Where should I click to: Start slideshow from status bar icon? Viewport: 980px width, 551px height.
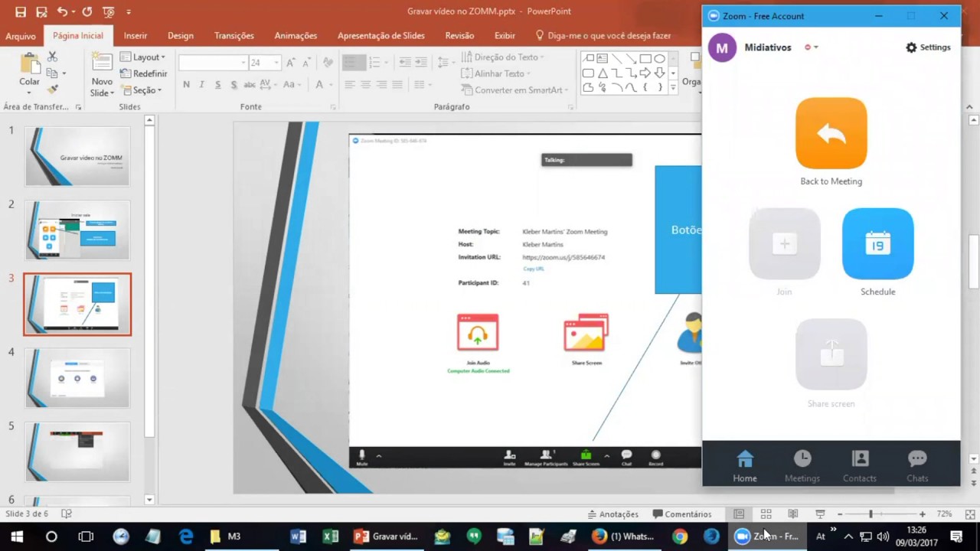click(x=820, y=514)
